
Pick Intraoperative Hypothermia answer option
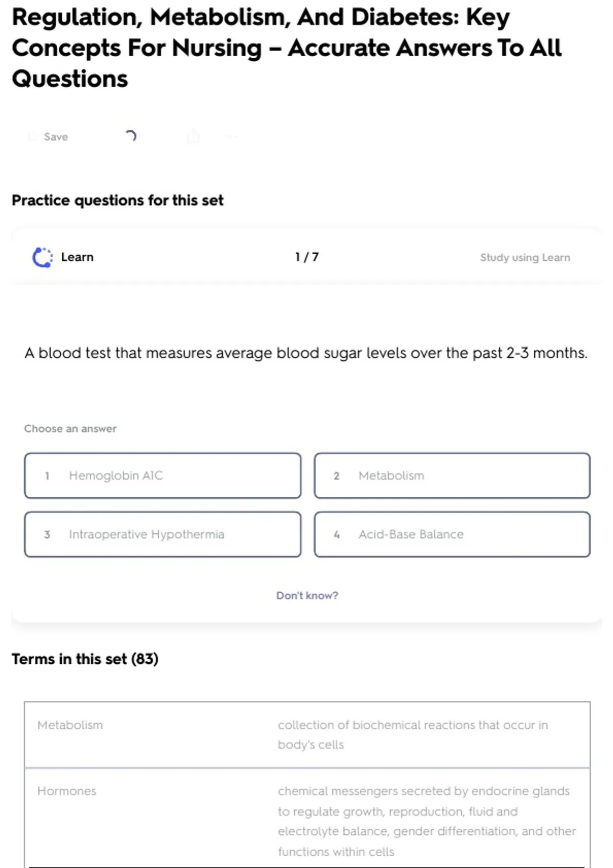click(162, 534)
